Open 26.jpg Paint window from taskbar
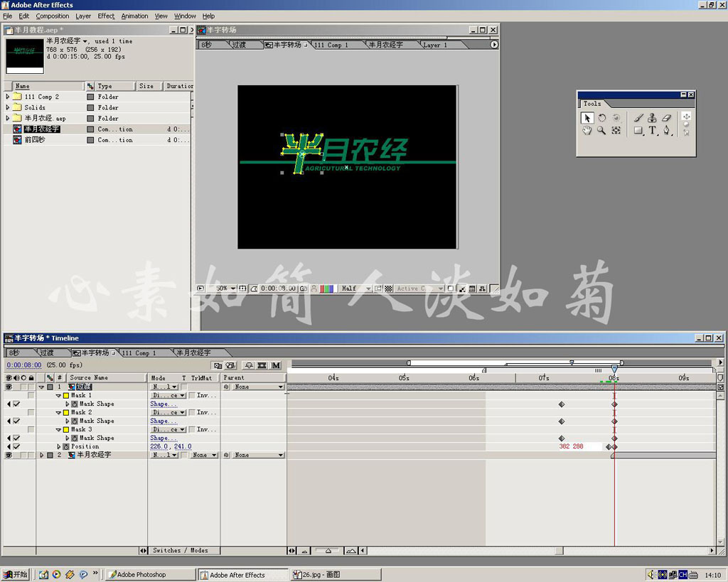The image size is (728, 582). (336, 575)
